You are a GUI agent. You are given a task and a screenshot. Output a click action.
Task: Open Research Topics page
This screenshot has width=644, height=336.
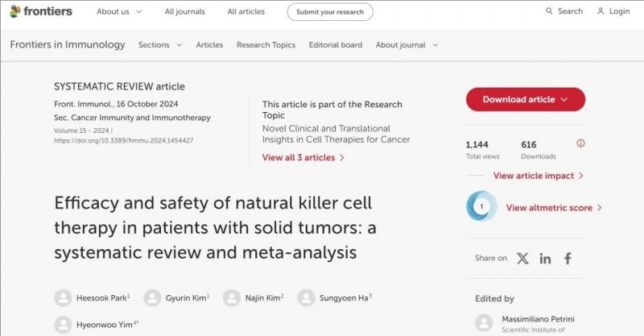(x=266, y=45)
